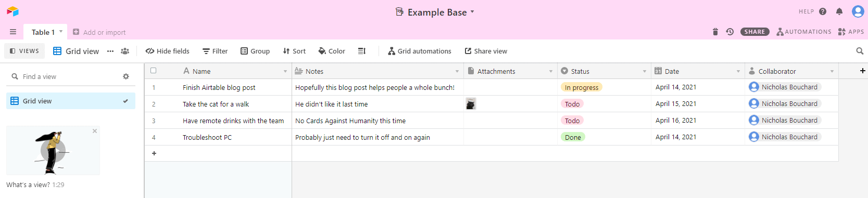868x198 pixels.
Task: Open the Filter menu
Action: pyautogui.click(x=215, y=51)
